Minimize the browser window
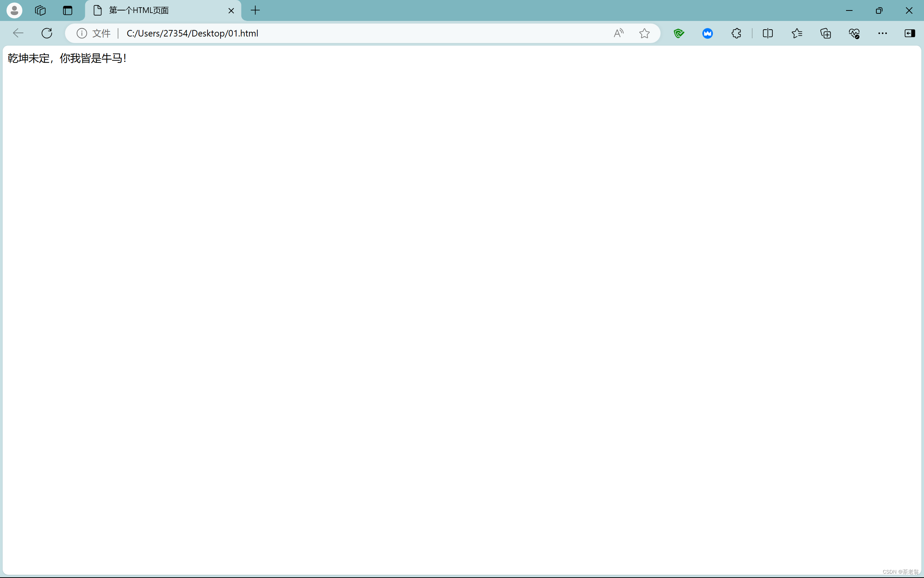This screenshot has width=924, height=578. [x=849, y=10]
